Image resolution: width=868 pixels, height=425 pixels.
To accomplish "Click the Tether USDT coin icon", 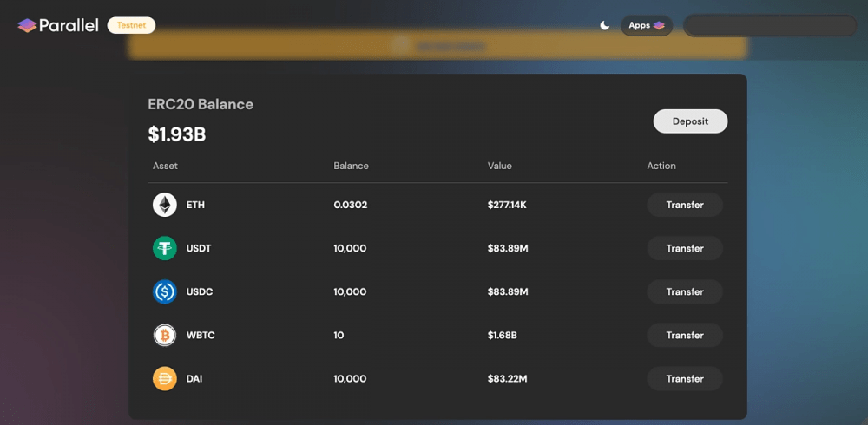I will click(164, 248).
